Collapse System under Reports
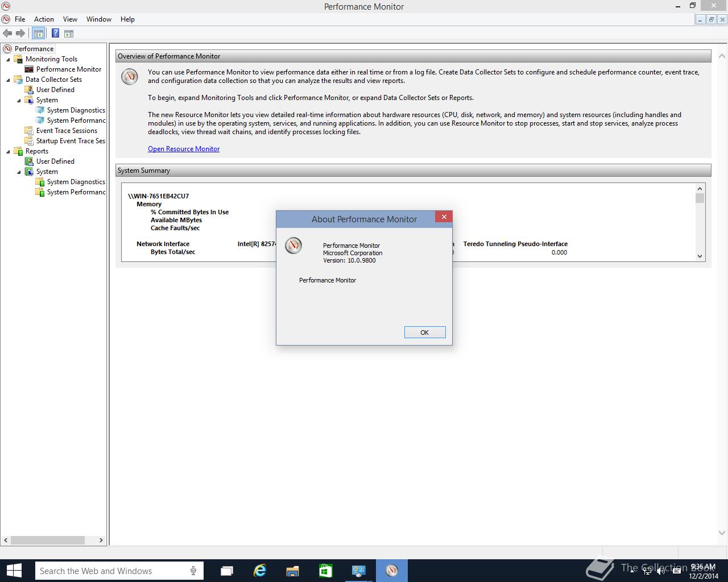Image resolution: width=728 pixels, height=582 pixels. (19, 172)
